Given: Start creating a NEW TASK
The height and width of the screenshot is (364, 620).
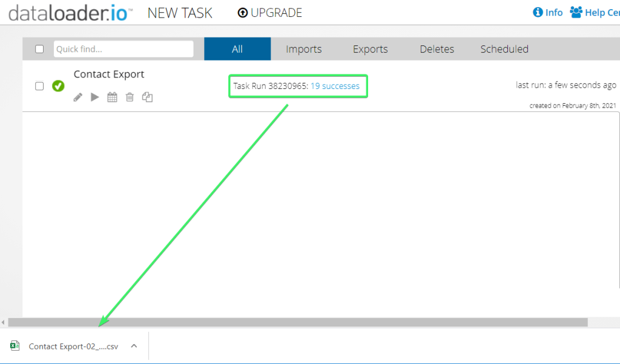Looking at the screenshot, I should click(179, 12).
